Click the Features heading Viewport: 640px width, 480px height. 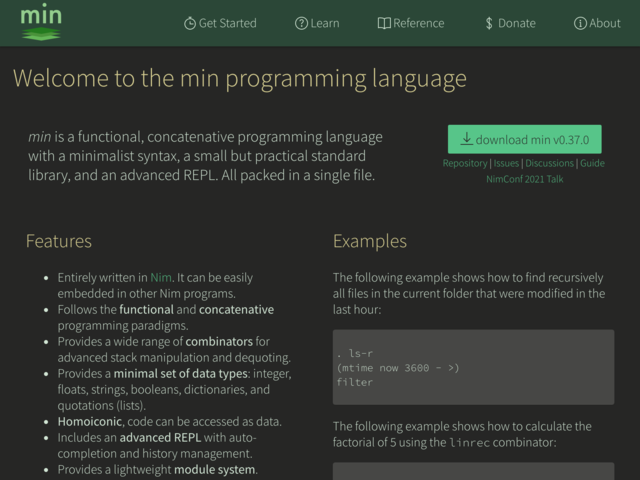tap(59, 241)
